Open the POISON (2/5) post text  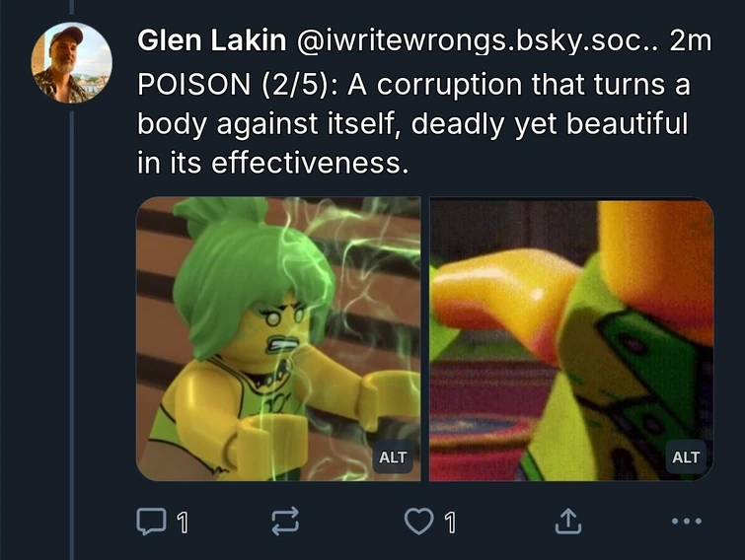click(413, 123)
